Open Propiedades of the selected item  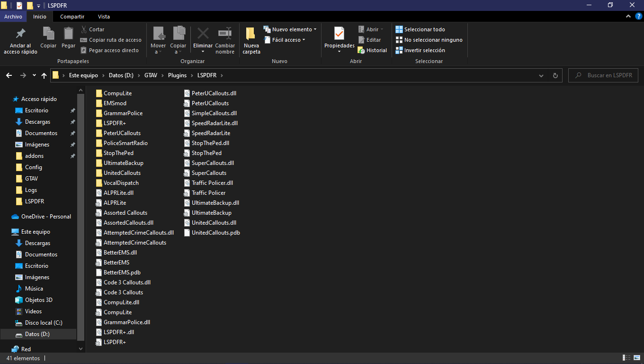tap(339, 37)
